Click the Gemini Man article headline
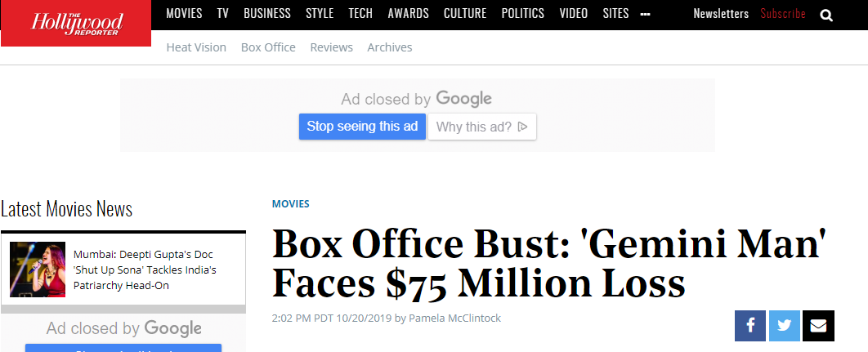Screen dimensions: 868x352 548,264
